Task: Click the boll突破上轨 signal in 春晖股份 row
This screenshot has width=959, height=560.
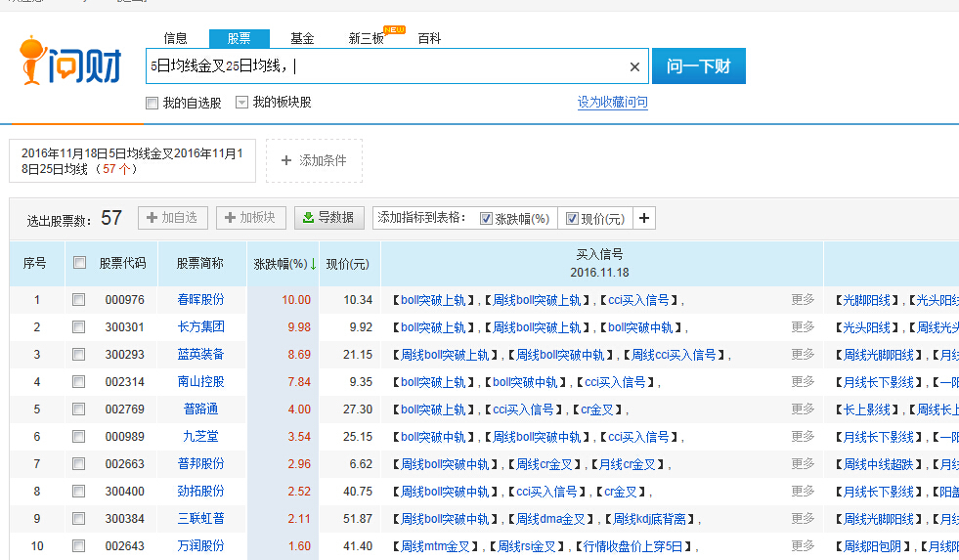Action: pos(433,300)
